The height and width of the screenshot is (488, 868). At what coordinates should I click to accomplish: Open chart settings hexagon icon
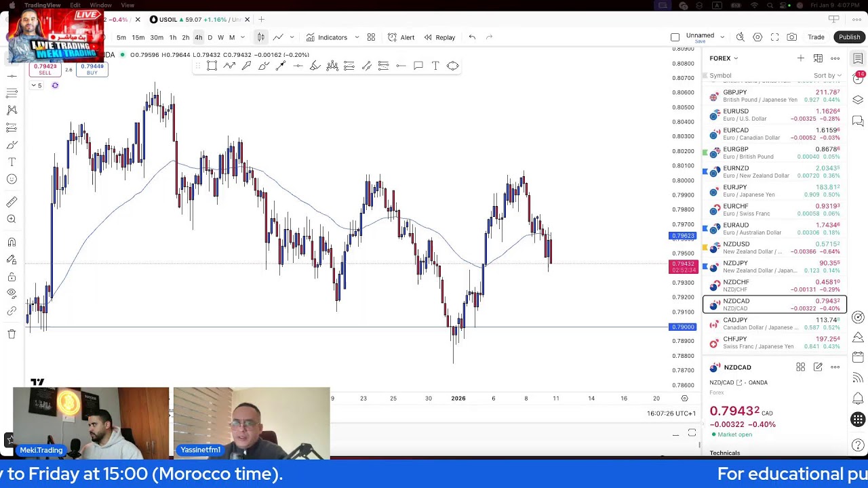click(757, 37)
